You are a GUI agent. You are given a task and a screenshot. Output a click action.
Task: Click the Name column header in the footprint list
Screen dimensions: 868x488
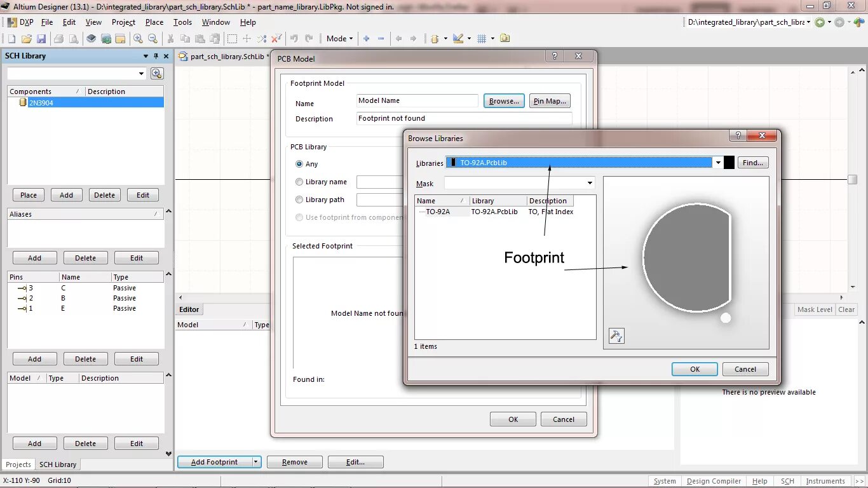442,201
